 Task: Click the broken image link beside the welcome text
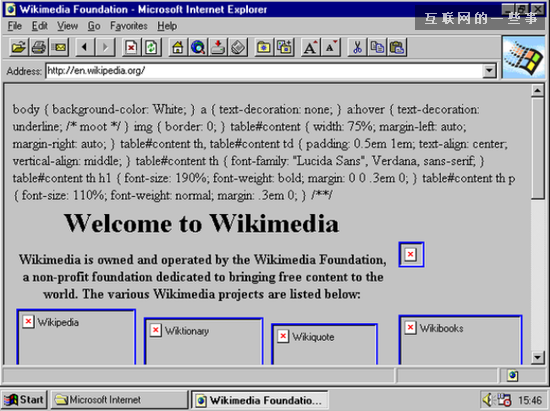click(x=411, y=254)
